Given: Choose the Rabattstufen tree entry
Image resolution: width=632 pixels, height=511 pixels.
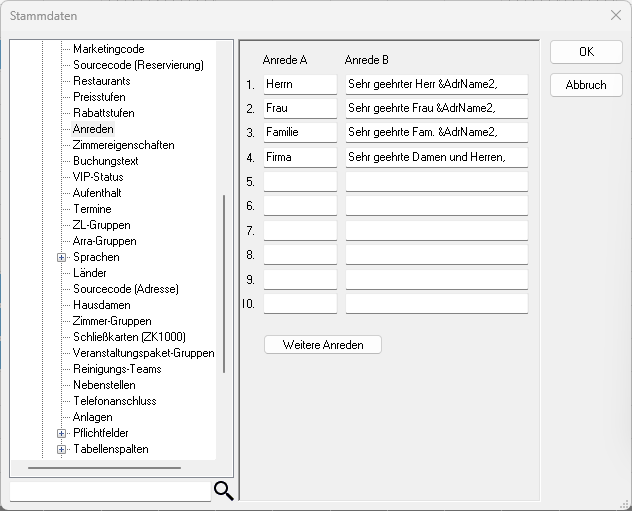Looking at the screenshot, I should [104, 113].
